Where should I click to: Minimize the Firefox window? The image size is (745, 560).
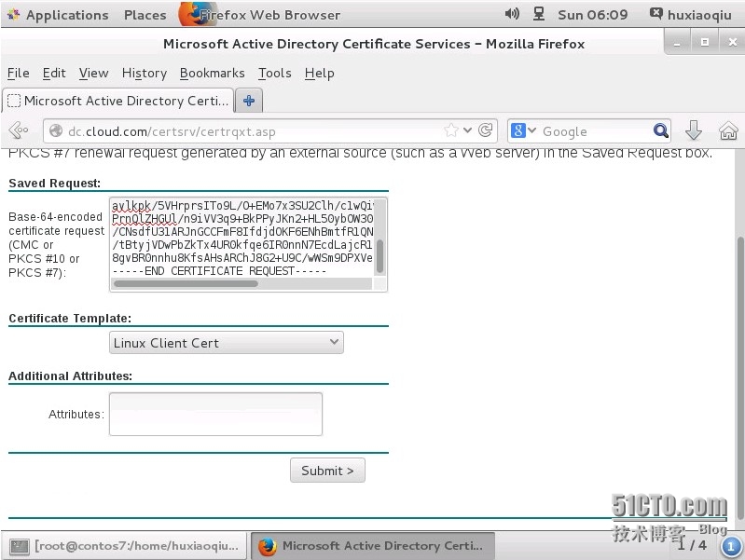point(678,43)
